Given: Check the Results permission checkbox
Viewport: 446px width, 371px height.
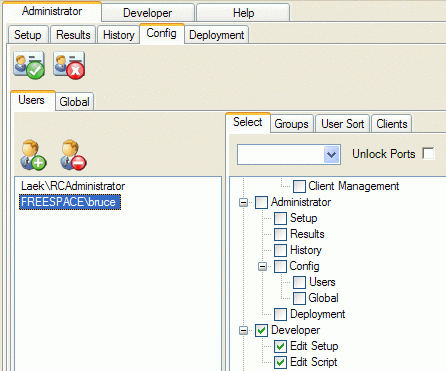Looking at the screenshot, I should (x=280, y=234).
